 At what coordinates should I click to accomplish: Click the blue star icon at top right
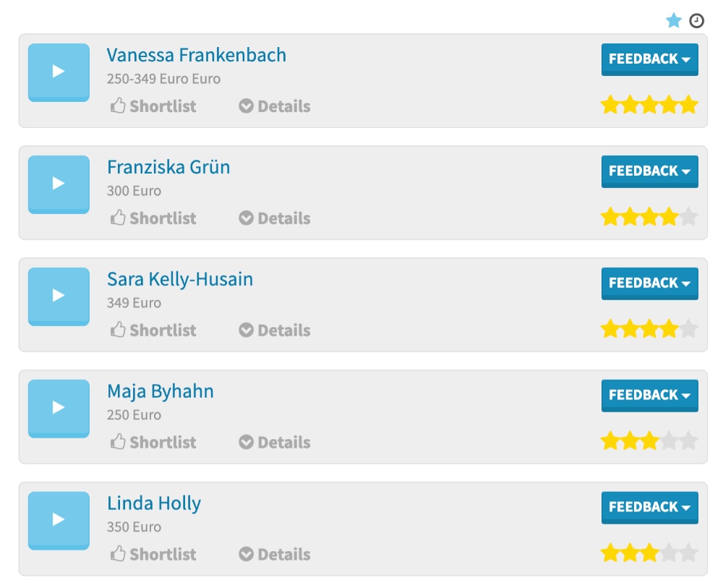click(x=673, y=21)
